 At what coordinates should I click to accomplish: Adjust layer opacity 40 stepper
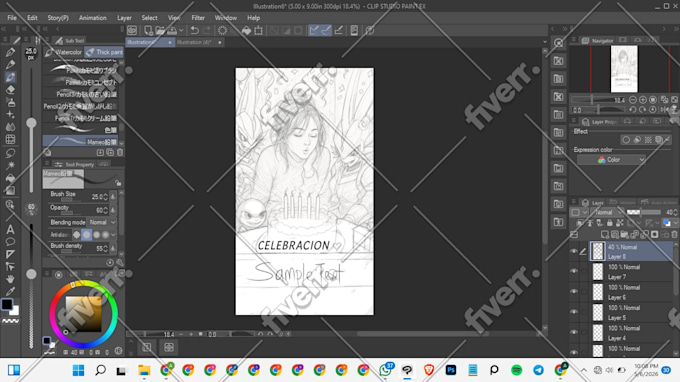676,212
